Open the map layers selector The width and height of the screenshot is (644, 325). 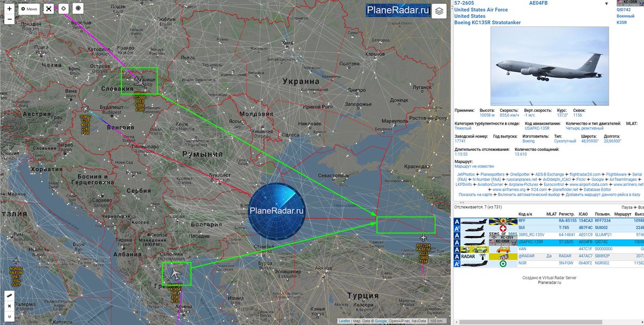coord(438,11)
